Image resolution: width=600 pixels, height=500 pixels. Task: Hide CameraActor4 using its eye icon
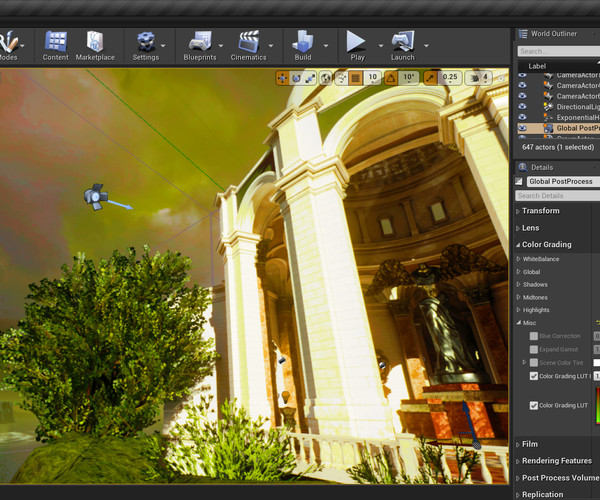(522, 85)
